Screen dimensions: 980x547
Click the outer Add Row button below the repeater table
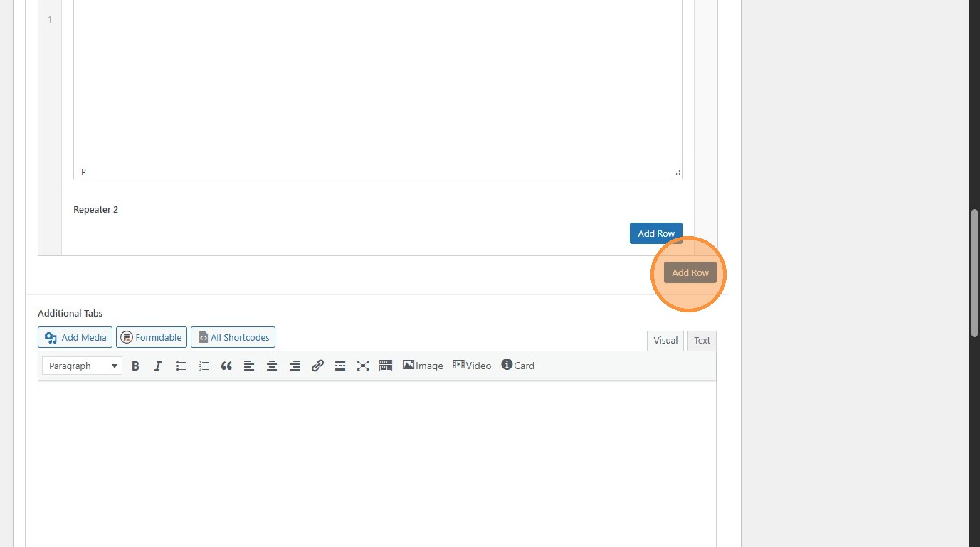(x=690, y=272)
